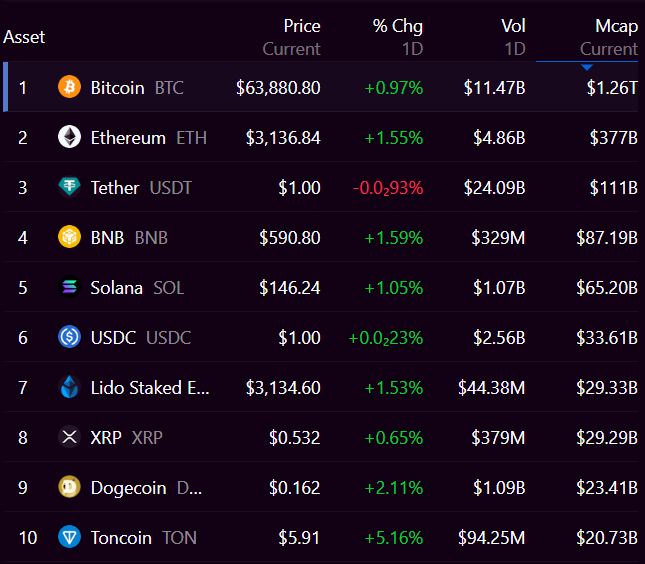Image resolution: width=645 pixels, height=564 pixels.
Task: Toggle Mcap sort using blue arrow indicator
Action: (x=587, y=67)
